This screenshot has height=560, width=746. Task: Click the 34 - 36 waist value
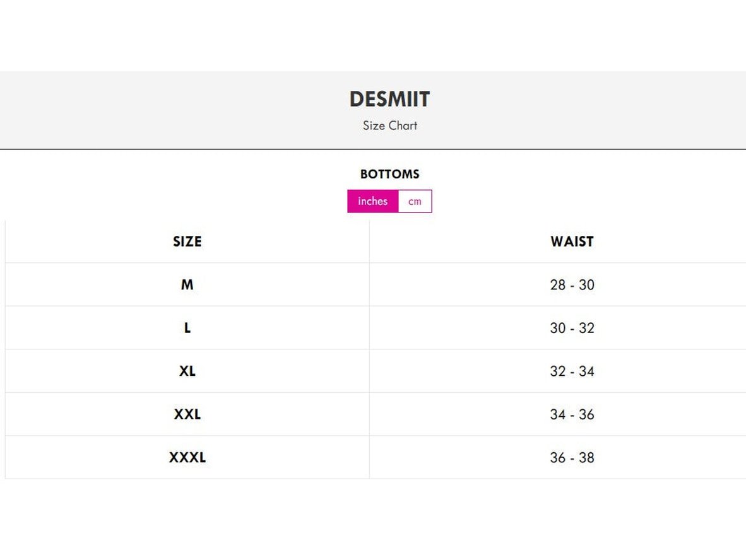pos(572,414)
